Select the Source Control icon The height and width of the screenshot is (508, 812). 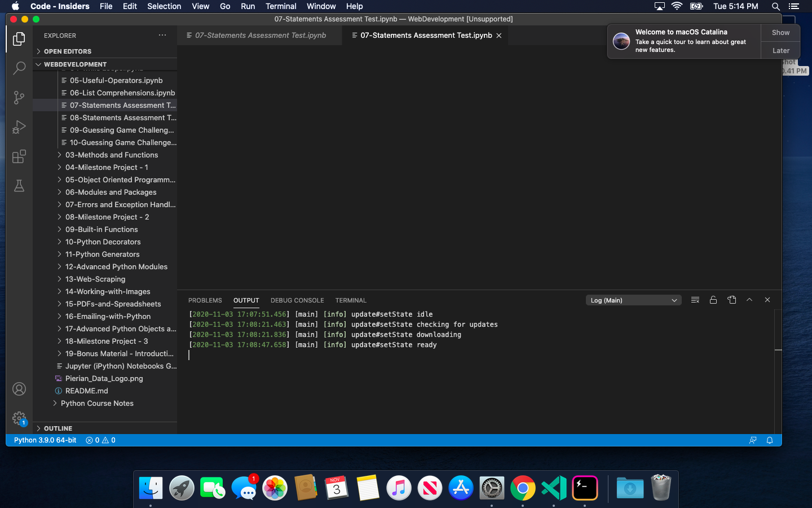pyautogui.click(x=20, y=97)
